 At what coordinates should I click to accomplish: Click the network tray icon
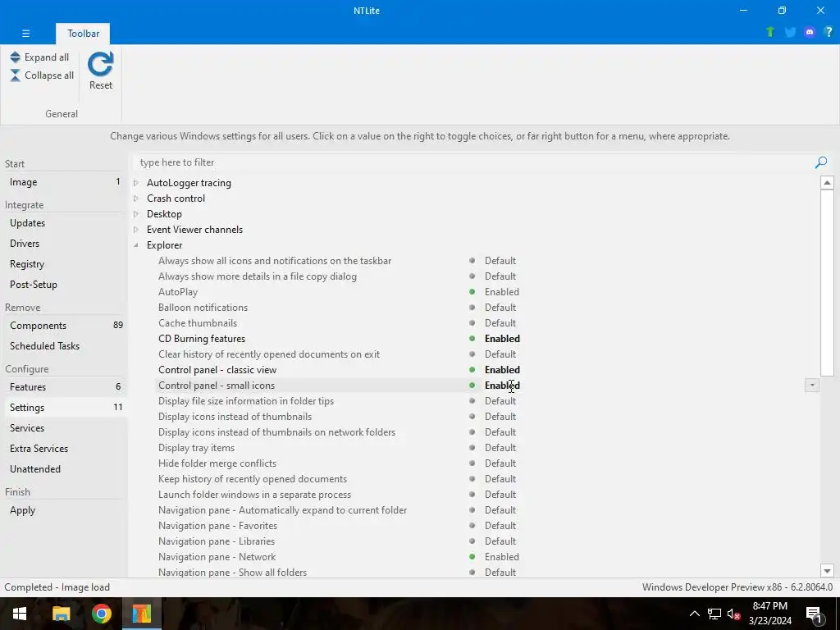point(714,614)
